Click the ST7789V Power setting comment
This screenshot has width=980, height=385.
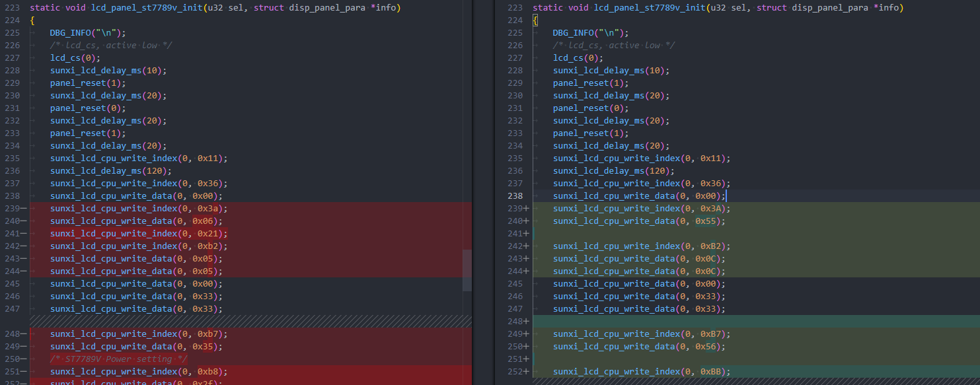[x=119, y=359]
